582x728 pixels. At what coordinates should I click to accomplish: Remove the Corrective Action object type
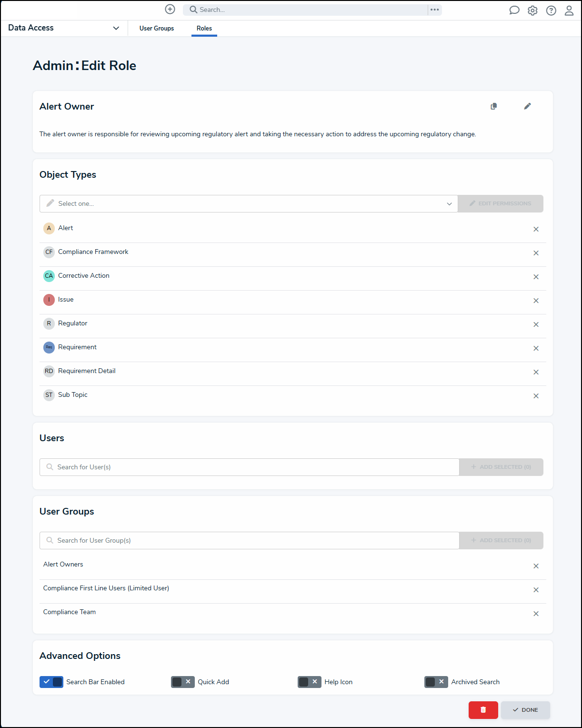536,277
